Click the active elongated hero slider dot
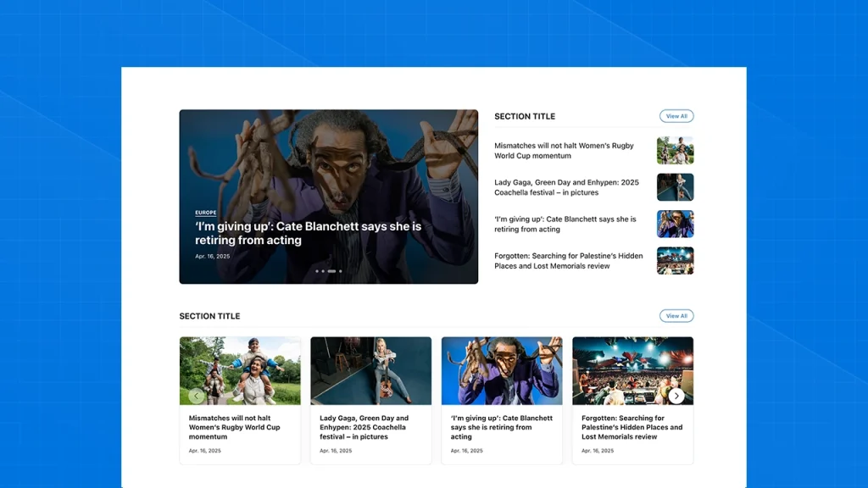The height and width of the screenshot is (488, 868). 331,271
